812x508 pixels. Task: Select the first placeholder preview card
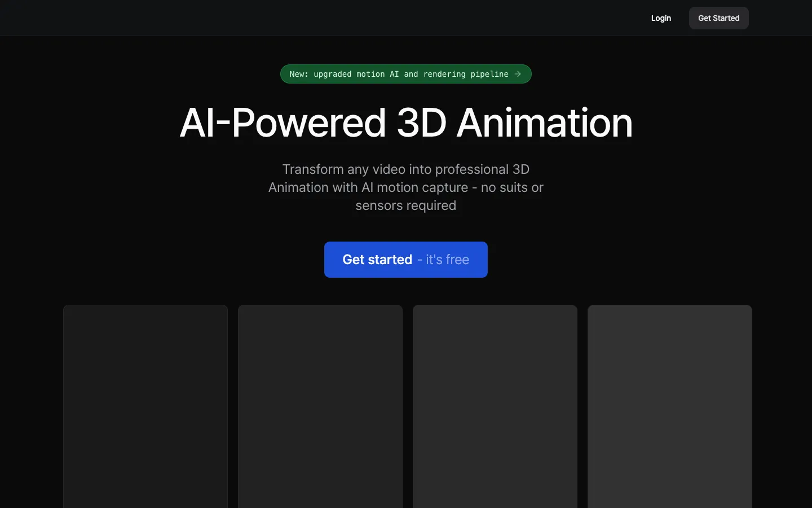coord(145,406)
